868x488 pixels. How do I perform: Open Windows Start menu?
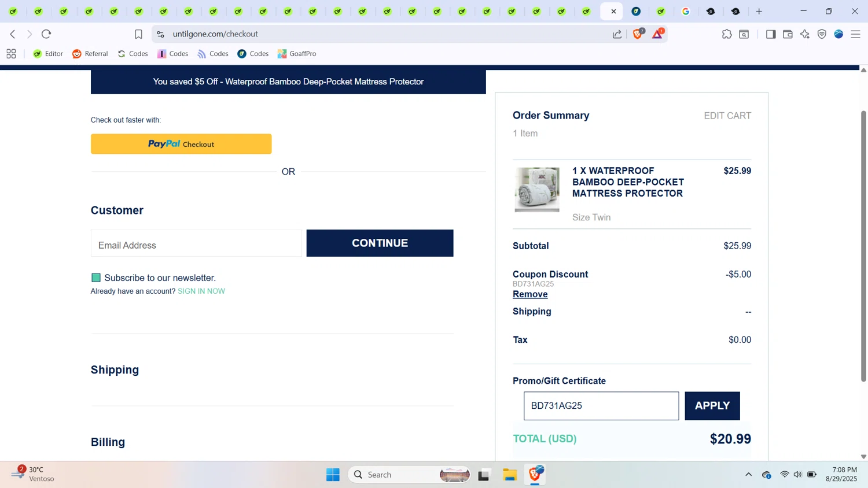pos(333,475)
